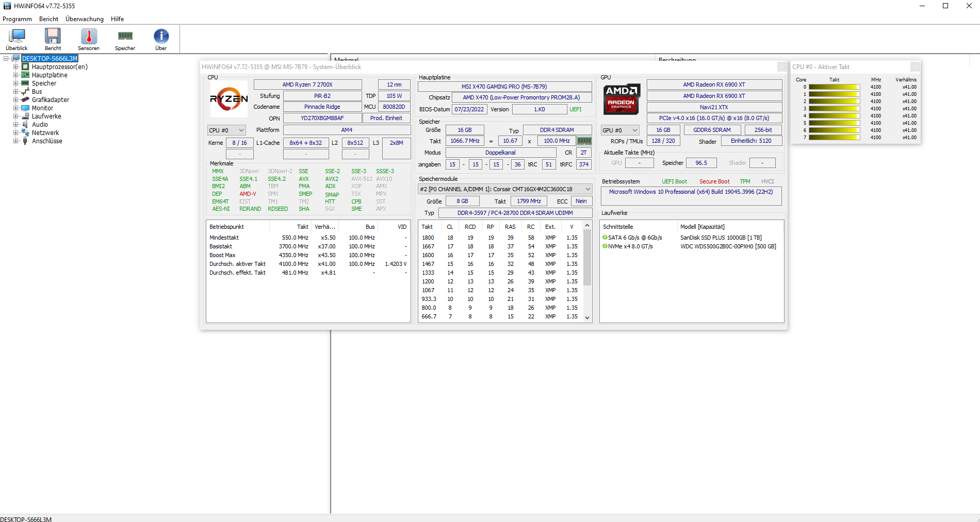This screenshot has height=522, width=980.
Task: Click the Bericht floppy disk toolbar icon
Action: [53, 36]
